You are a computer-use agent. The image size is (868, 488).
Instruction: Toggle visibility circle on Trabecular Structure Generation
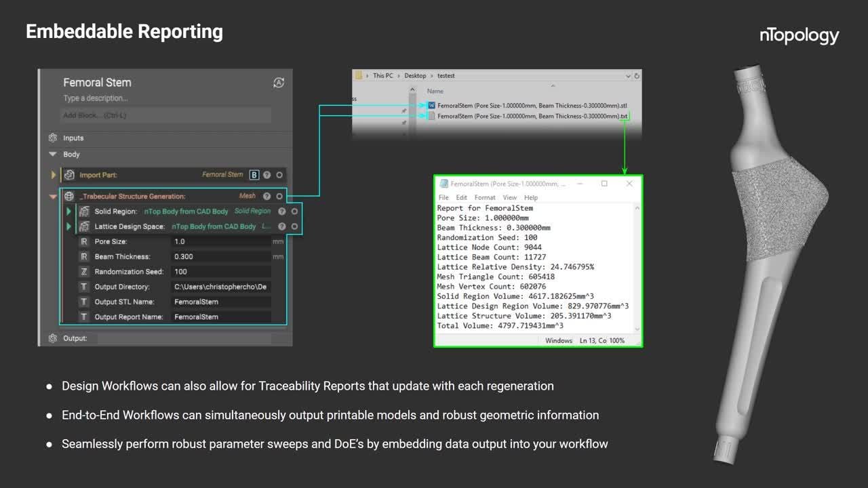point(279,196)
